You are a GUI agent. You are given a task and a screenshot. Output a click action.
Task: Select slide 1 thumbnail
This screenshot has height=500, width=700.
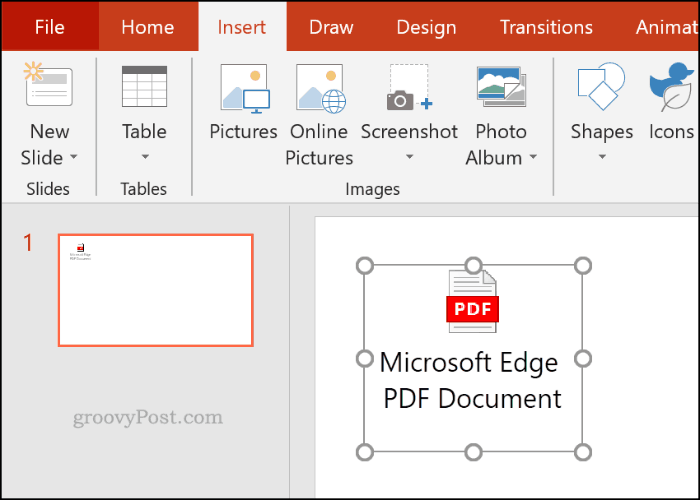click(x=156, y=290)
